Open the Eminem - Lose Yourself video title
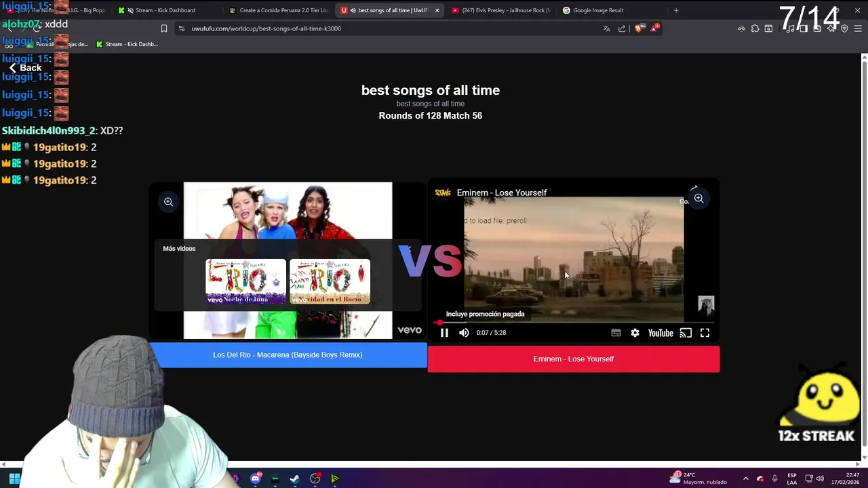Image resolution: width=868 pixels, height=488 pixels. tap(502, 192)
